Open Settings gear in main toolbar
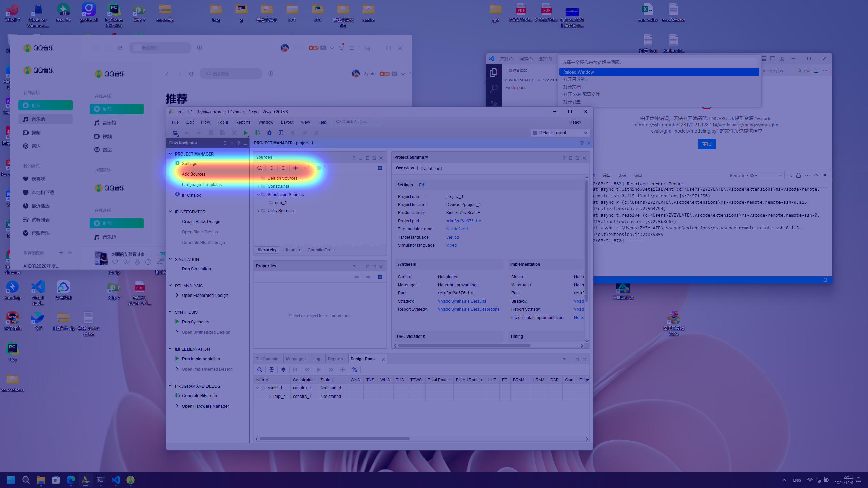This screenshot has width=868, height=488. point(269,133)
